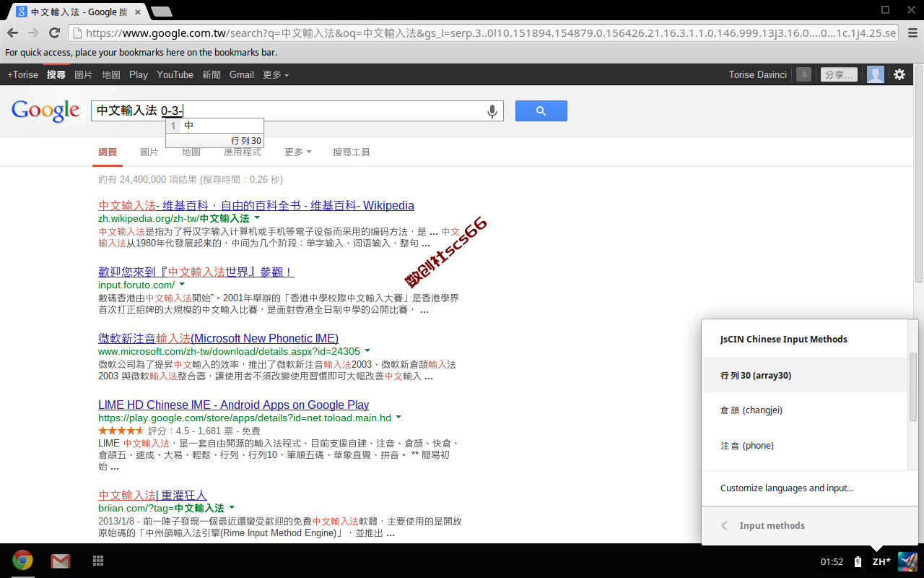Click the clock showing 01:52
Image resolution: width=924 pixels, height=578 pixels.
[832, 561]
